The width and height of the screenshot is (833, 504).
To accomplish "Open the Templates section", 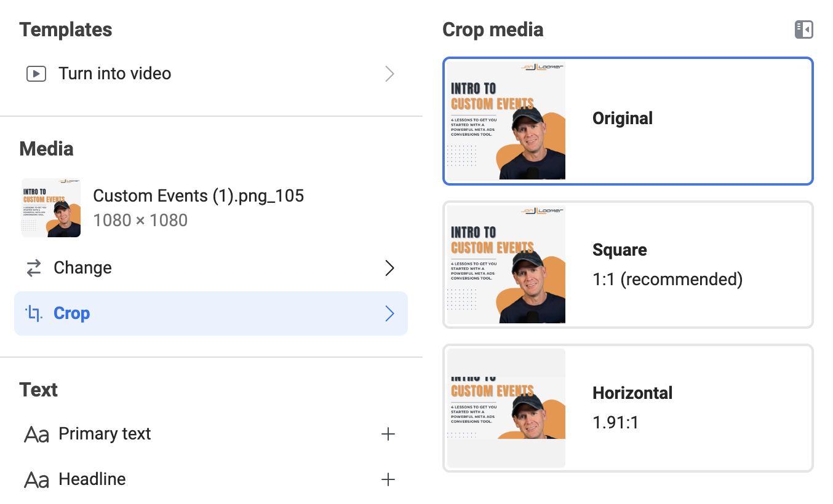I will point(65,29).
